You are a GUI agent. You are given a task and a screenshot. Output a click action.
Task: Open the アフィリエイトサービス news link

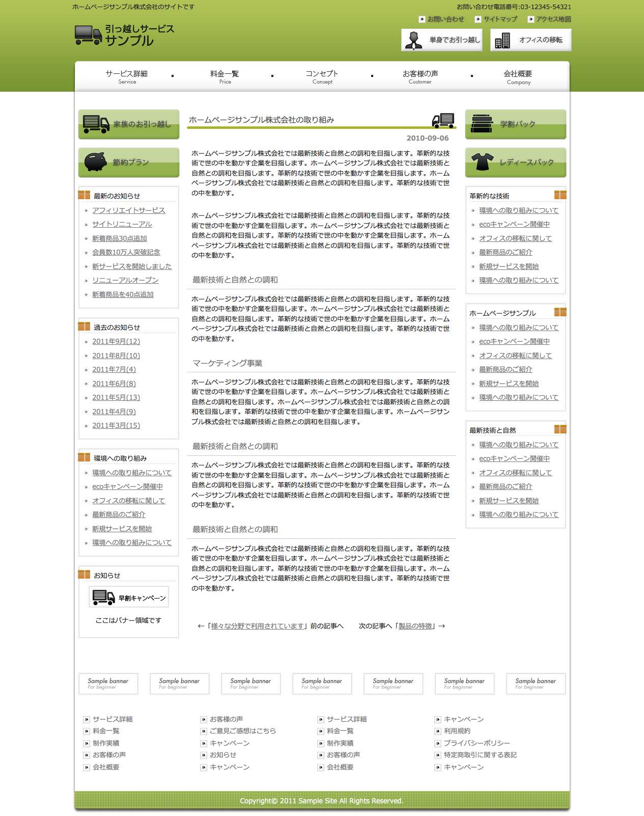click(128, 210)
